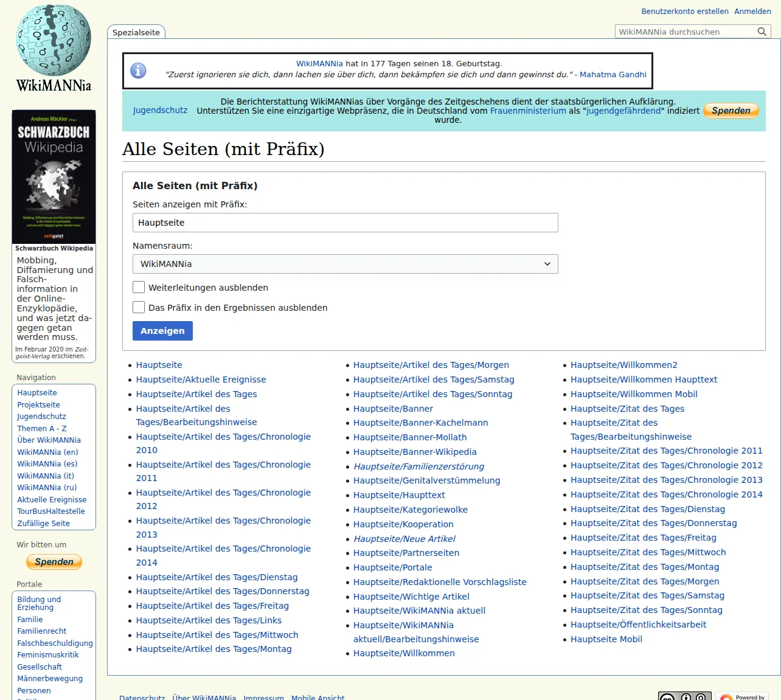
Task: Open the WikiMANNia link in the birthday notice
Action: coord(319,64)
